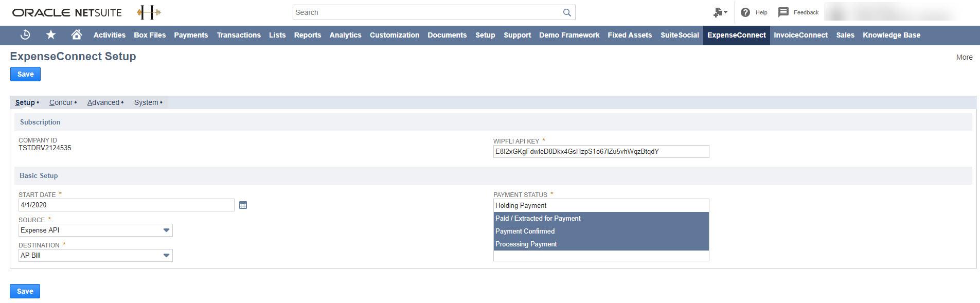Open the Recent Records history icon

pos(25,35)
